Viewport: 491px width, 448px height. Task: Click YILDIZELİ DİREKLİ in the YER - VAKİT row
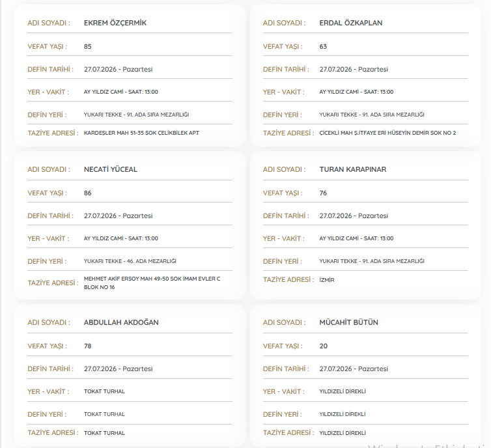343,391
